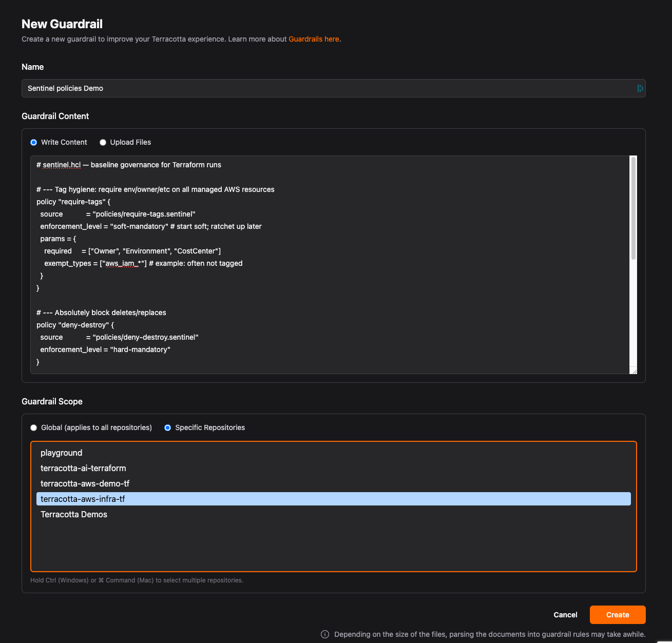The width and height of the screenshot is (672, 643).
Task: Click the underlined aws_iam_* text in the editor
Action: pyautogui.click(x=122, y=263)
